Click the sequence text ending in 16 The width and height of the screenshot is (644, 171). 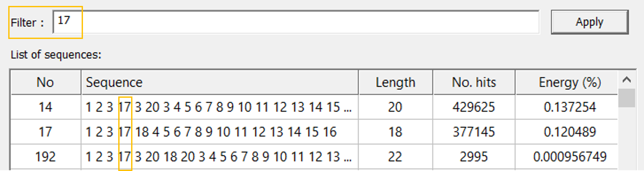211,132
